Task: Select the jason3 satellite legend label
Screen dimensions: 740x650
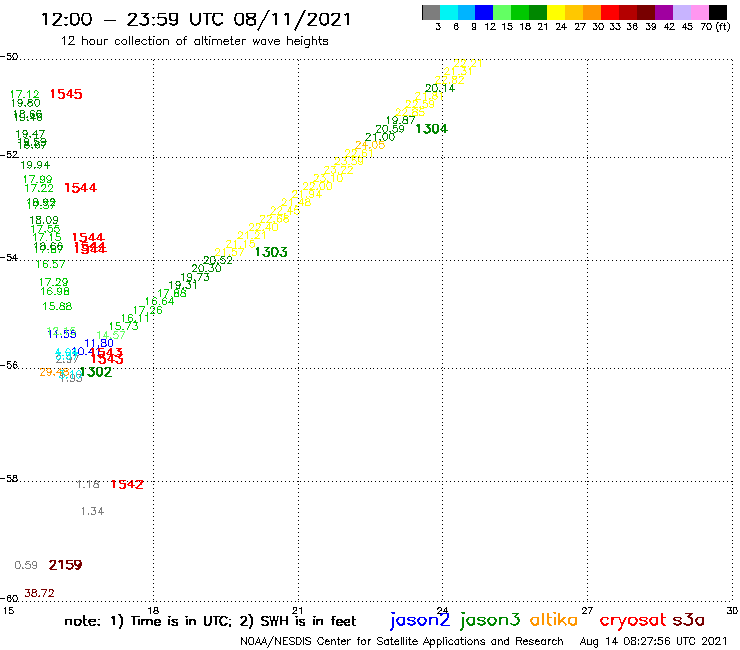Action: [x=490, y=620]
